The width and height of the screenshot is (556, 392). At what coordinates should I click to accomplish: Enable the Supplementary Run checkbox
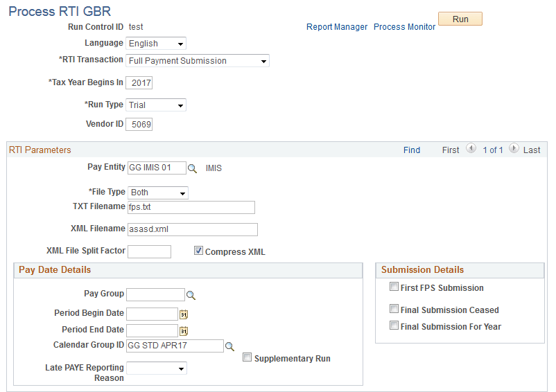click(247, 357)
